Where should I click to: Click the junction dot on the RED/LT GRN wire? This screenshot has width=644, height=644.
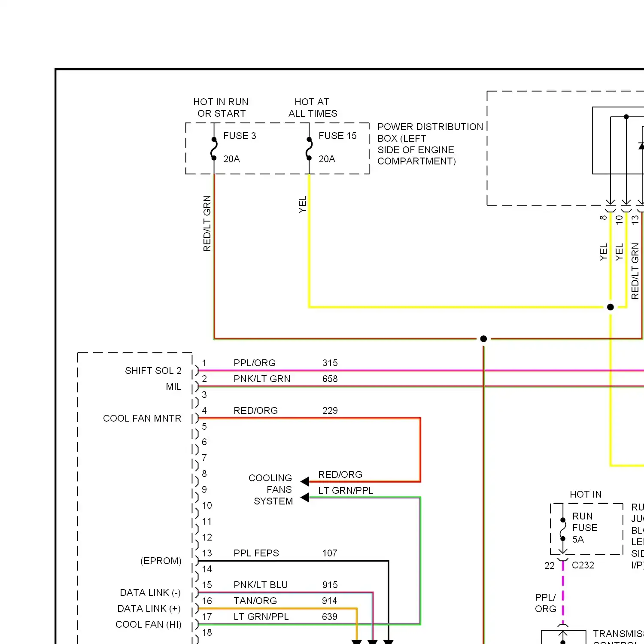(483, 339)
